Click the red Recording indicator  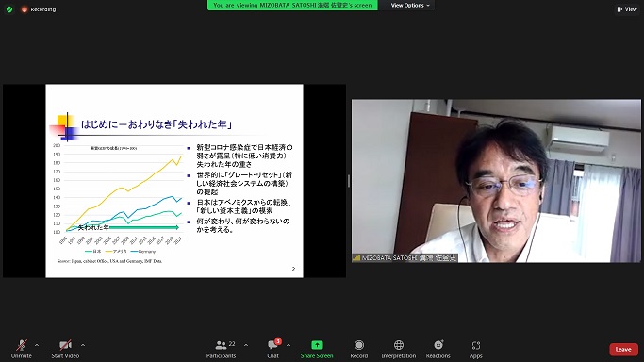pos(39,9)
